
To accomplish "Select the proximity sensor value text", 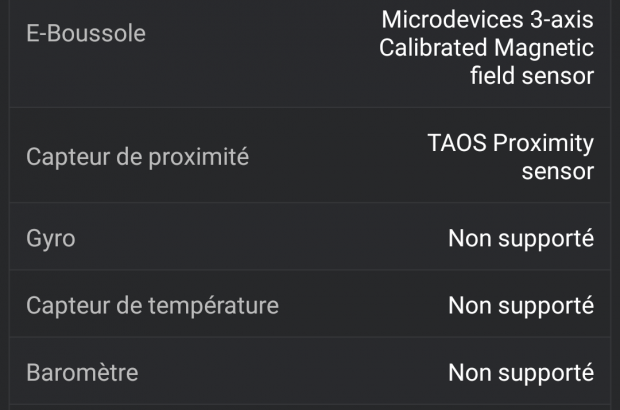I will point(510,157).
